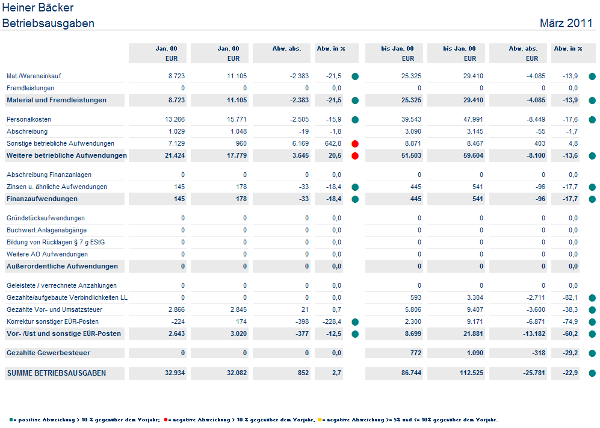
Task: Select the 'Abschreibung Finanzanlagen' row label
Action: coord(49,174)
